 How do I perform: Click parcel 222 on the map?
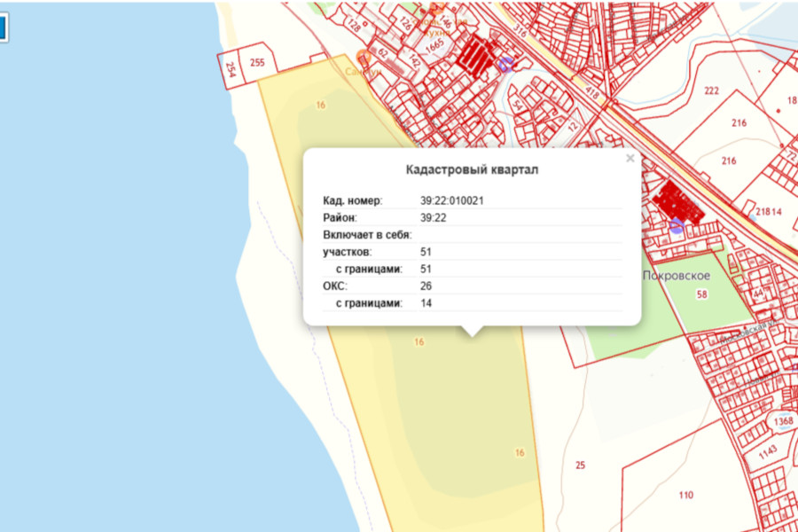(x=711, y=92)
